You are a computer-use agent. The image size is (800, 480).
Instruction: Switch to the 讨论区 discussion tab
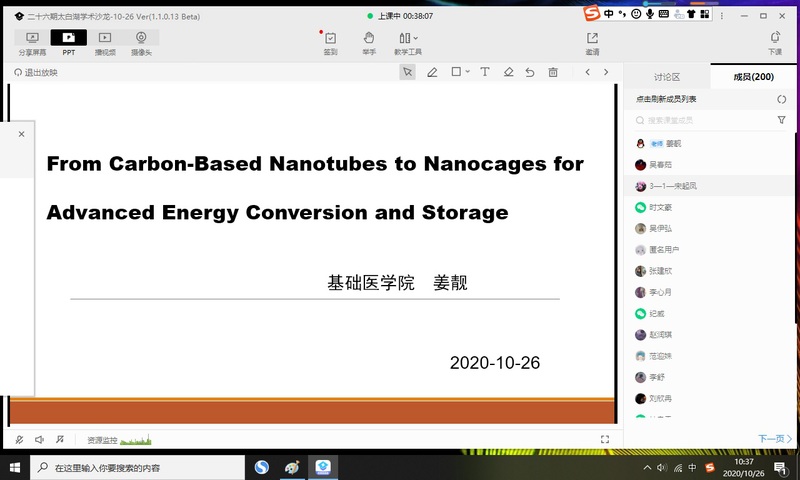pyautogui.click(x=667, y=76)
